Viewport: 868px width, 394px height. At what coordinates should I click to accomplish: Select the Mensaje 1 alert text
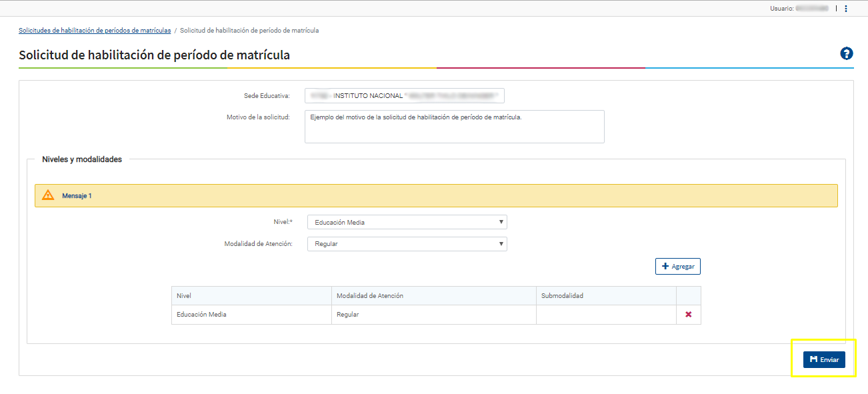click(x=77, y=196)
